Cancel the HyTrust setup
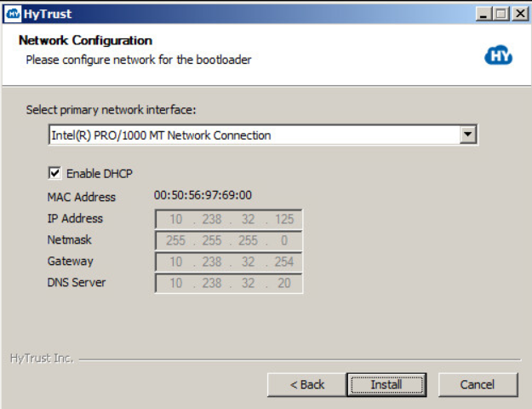Viewport: 532px width, 409px height. tap(478, 385)
